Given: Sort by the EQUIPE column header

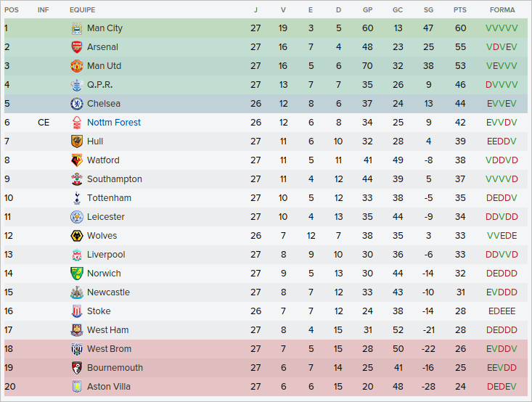Looking at the screenshot, I should (82, 10).
